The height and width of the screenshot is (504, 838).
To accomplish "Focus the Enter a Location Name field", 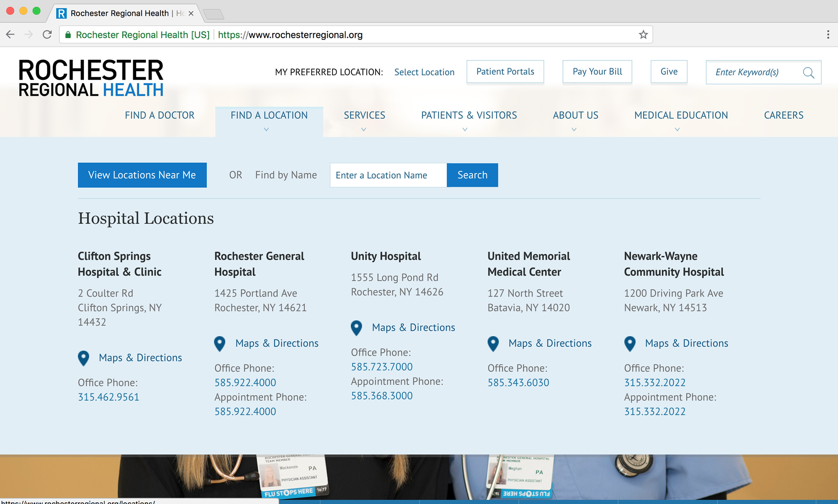I will tap(388, 175).
